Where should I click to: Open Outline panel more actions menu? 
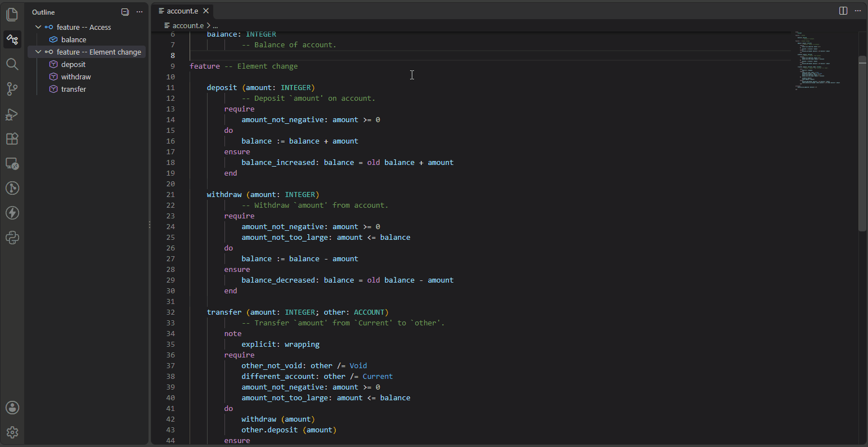tap(140, 12)
